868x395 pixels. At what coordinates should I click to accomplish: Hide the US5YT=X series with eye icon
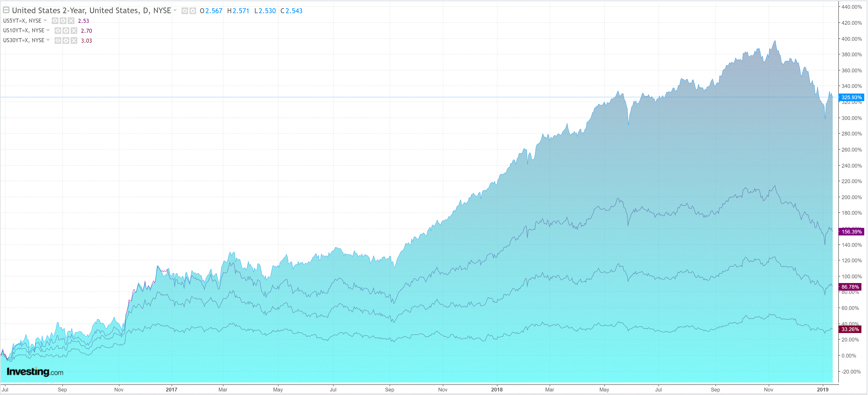pyautogui.click(x=55, y=21)
